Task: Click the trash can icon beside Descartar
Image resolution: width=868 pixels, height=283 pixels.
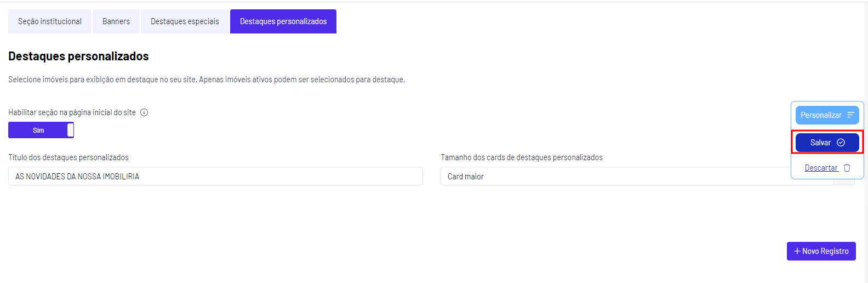Action: click(x=847, y=168)
